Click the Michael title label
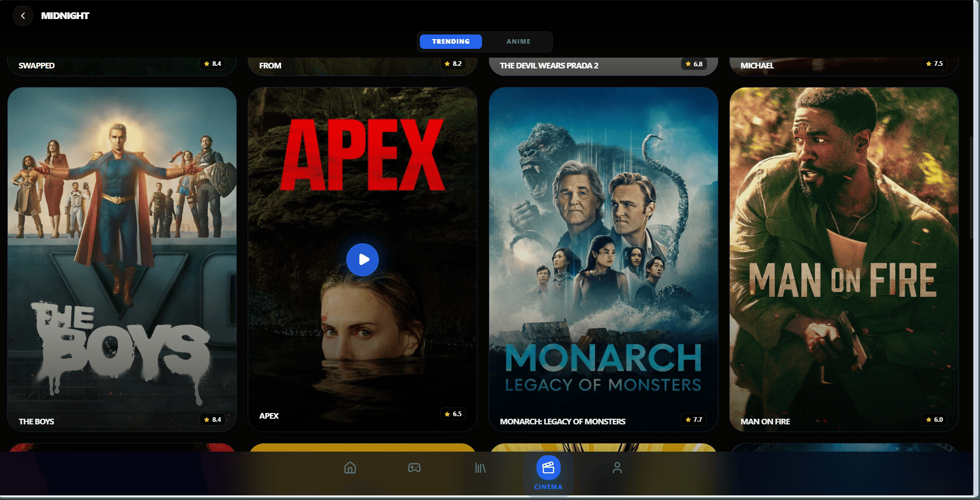The height and width of the screenshot is (500, 980). click(x=757, y=66)
